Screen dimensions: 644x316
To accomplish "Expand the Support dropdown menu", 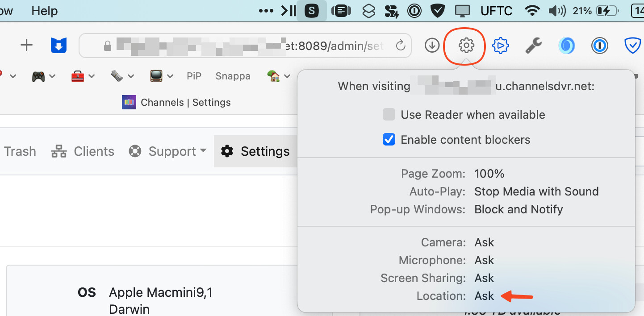I will click(x=167, y=151).
